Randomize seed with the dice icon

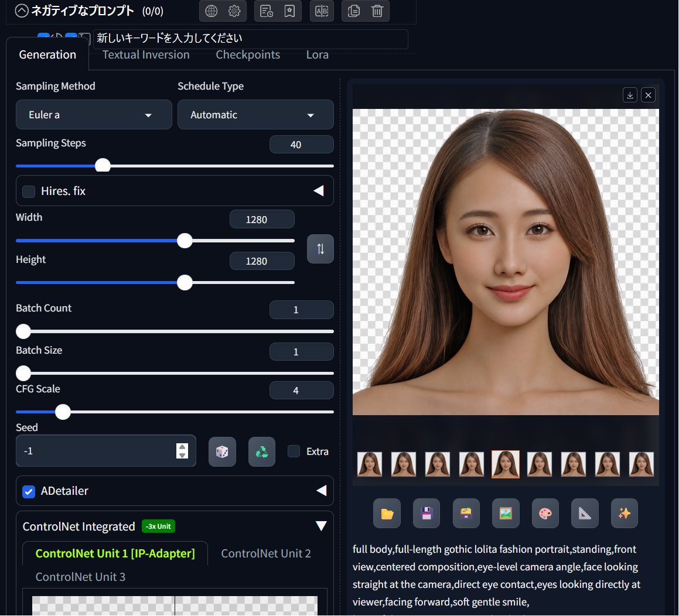(x=222, y=452)
